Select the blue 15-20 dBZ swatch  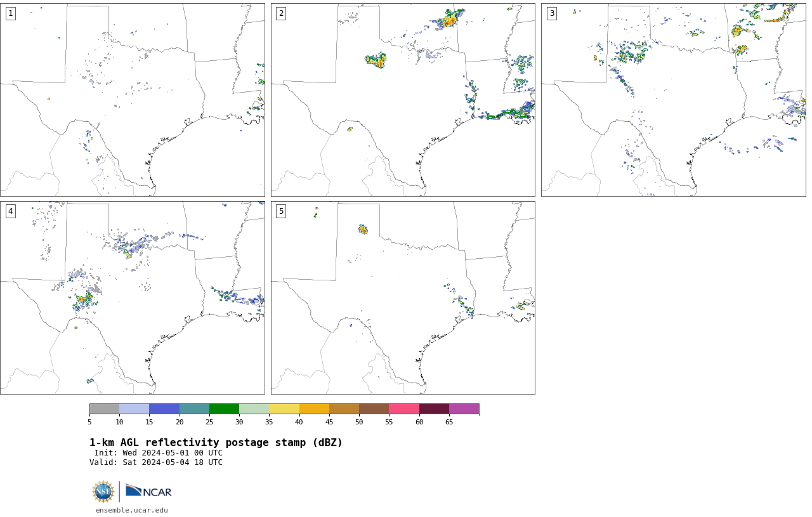tap(164, 409)
